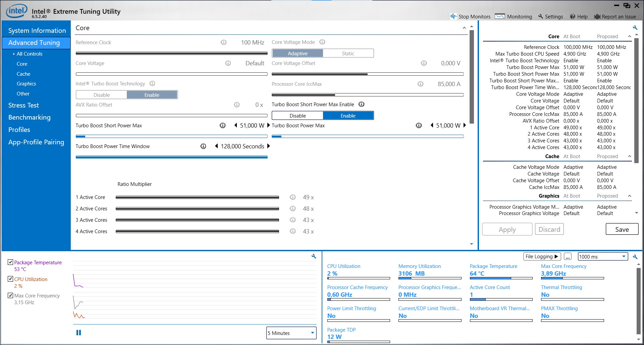Viewport: 644px width, 345px height.
Task: Select the Graphics sub-item under Advanced Tuning
Action: [x=26, y=84]
